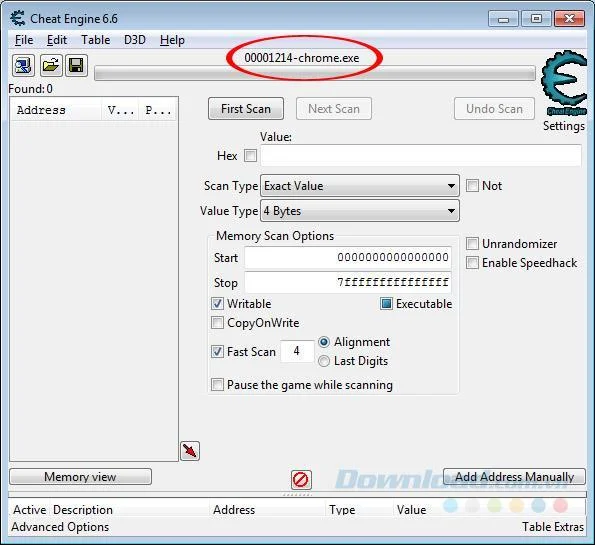Click Add Address Manually button
This screenshot has width=595, height=545.
(514, 477)
